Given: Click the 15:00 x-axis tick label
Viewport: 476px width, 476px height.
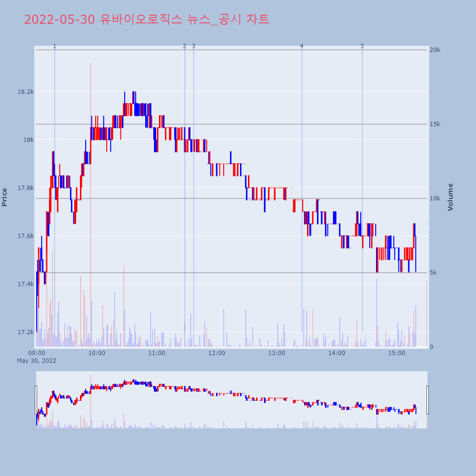Looking at the screenshot, I should tap(397, 353).
